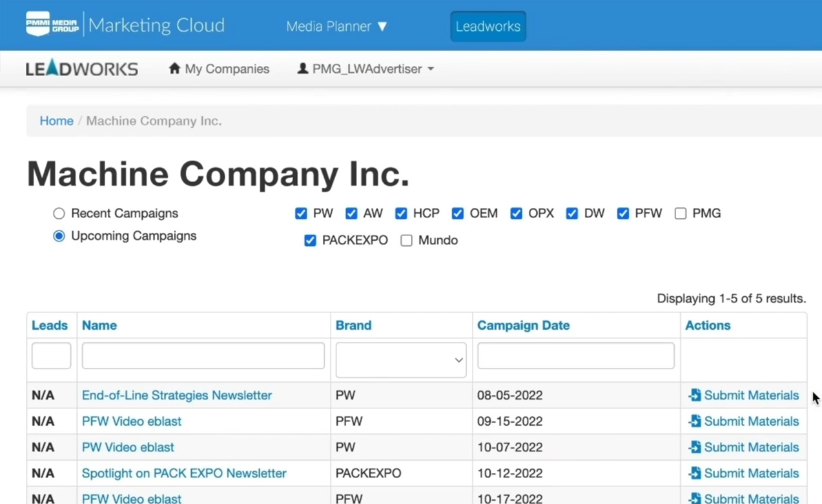Toggle the HCP brand checkbox
Viewport: 822px width, 504px height.
click(x=401, y=213)
